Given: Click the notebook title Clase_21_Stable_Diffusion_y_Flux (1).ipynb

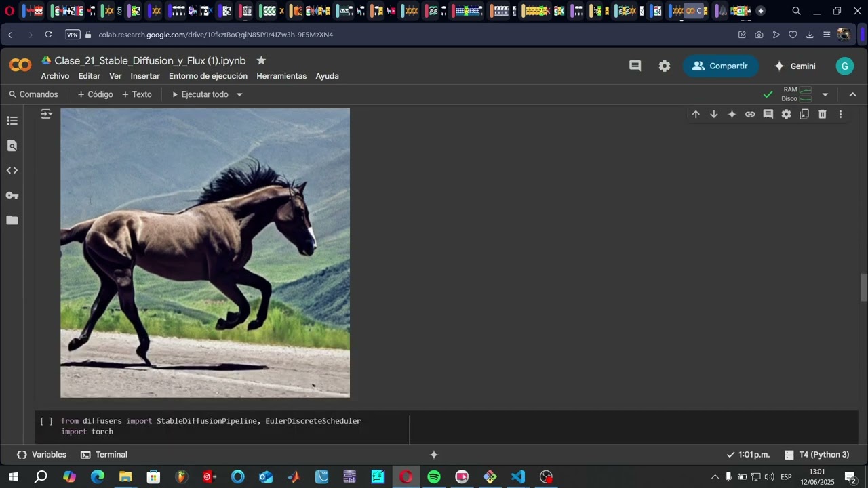Looking at the screenshot, I should click(150, 60).
